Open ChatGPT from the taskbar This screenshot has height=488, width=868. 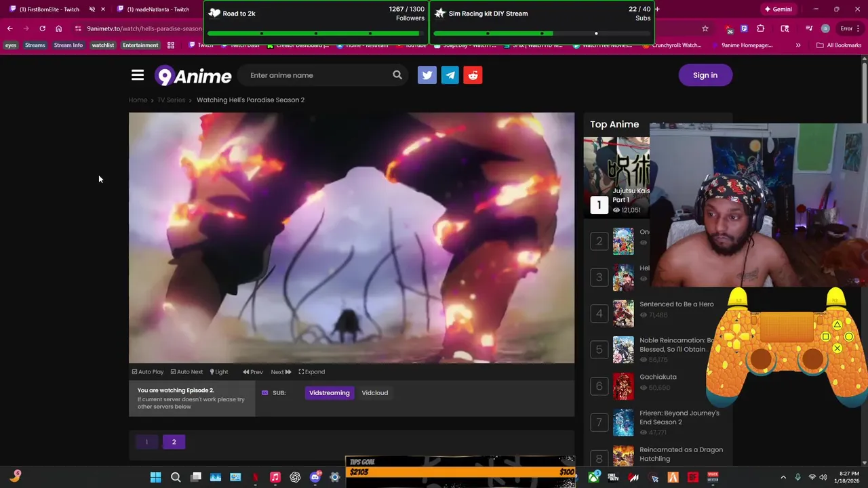point(295,477)
